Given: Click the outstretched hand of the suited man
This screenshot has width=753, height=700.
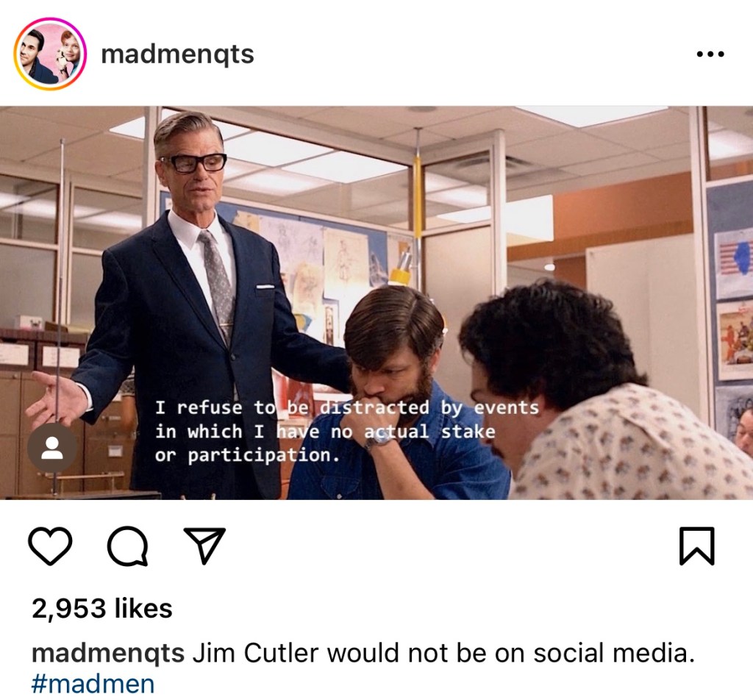Looking at the screenshot, I should [57, 399].
